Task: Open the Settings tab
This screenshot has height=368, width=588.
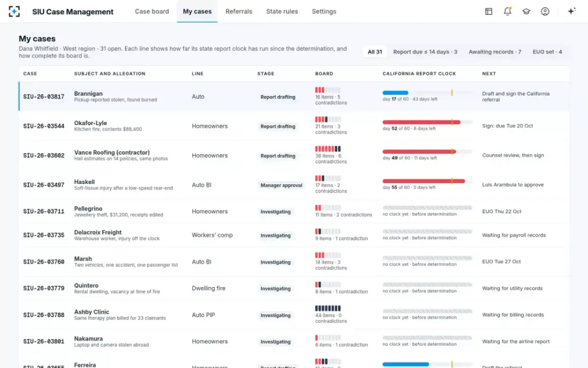Action: 324,11
